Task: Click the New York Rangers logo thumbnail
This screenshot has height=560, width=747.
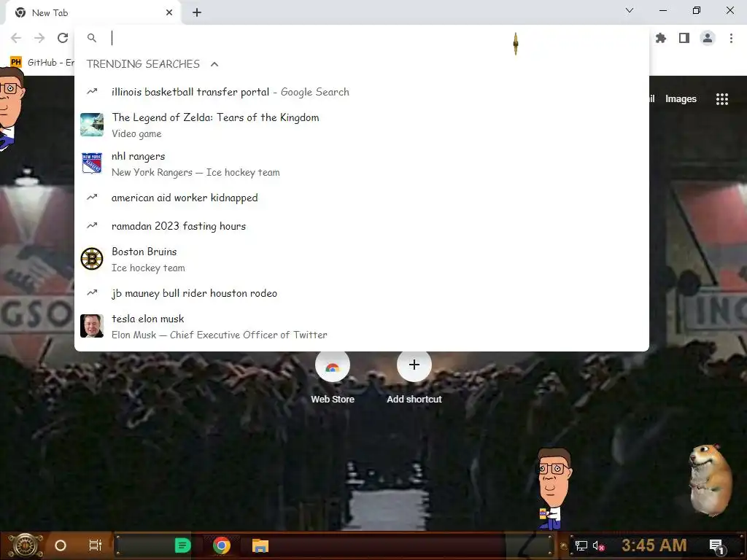Action: 92,164
